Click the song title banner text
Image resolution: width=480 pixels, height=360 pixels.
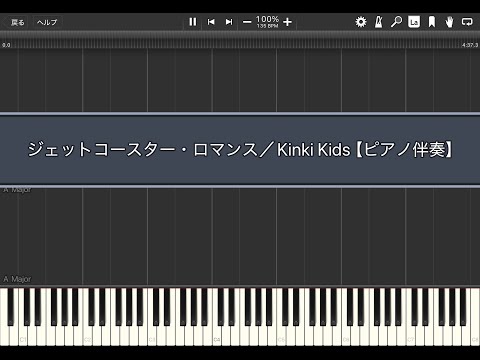pos(240,150)
